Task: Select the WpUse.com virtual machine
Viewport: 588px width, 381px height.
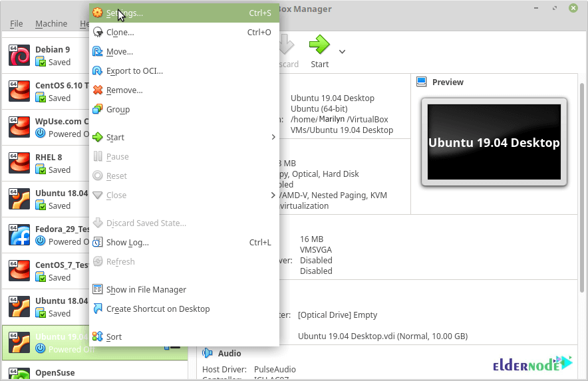Action: coord(46,128)
